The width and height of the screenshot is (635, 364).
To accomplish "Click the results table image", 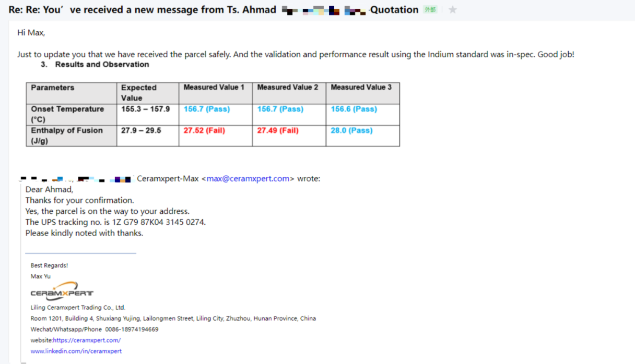I will [x=213, y=114].
